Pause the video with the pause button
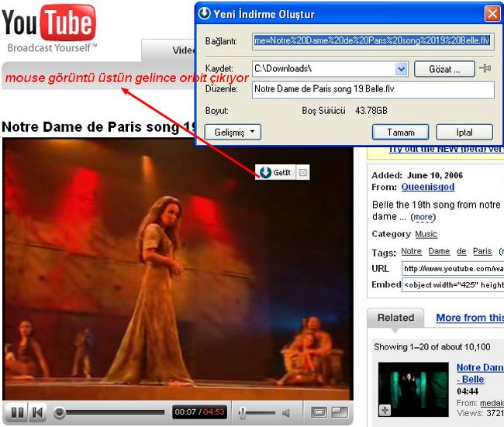This screenshot has width=504, height=427. point(17,412)
